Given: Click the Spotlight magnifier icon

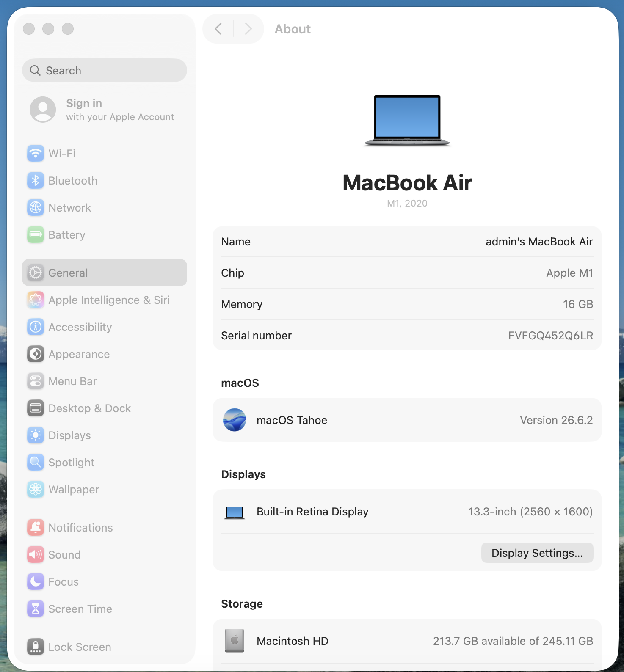Looking at the screenshot, I should tap(36, 462).
